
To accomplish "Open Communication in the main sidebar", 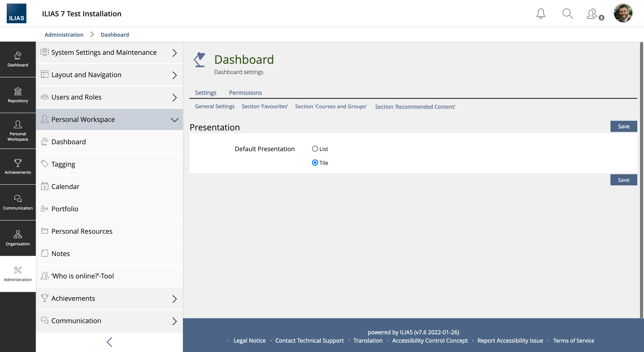I will pos(18,202).
